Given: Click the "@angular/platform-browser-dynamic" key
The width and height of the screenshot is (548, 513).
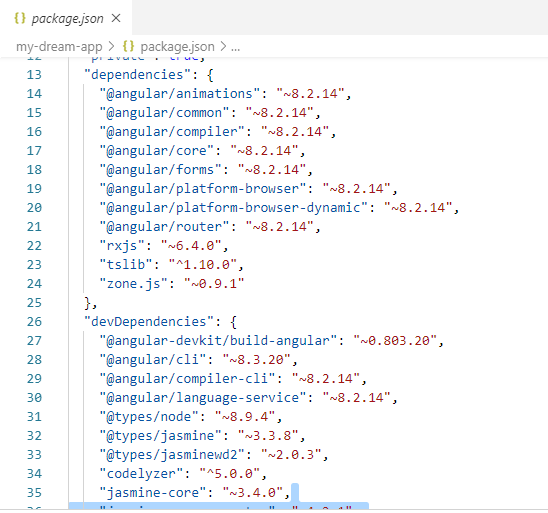Looking at the screenshot, I should pyautogui.click(x=233, y=208).
